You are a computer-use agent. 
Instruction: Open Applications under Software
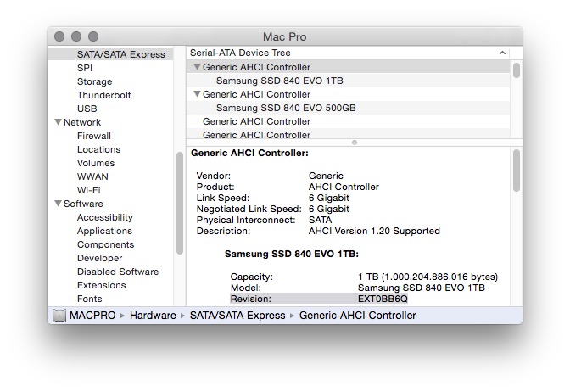(104, 231)
